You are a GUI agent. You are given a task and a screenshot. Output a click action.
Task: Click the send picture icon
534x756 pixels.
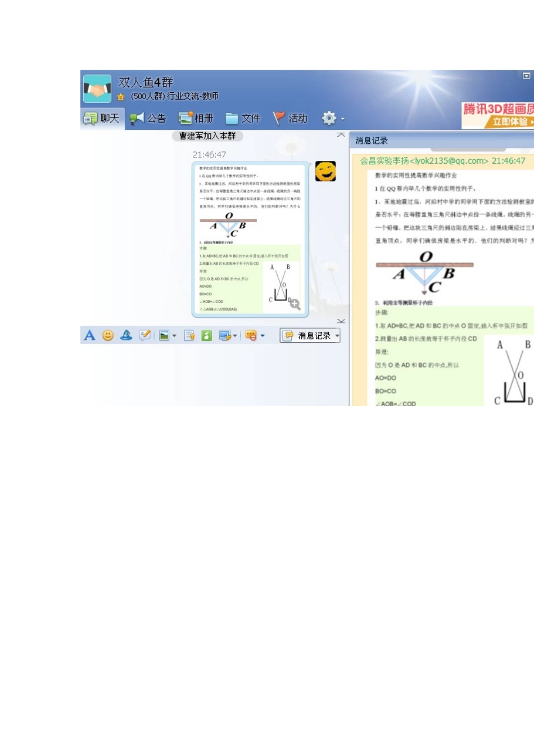pos(164,336)
